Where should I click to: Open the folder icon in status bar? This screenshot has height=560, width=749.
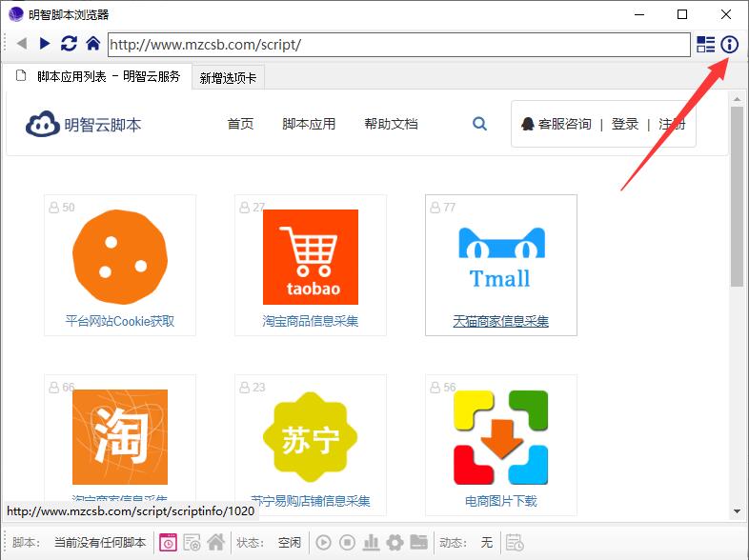click(x=419, y=542)
